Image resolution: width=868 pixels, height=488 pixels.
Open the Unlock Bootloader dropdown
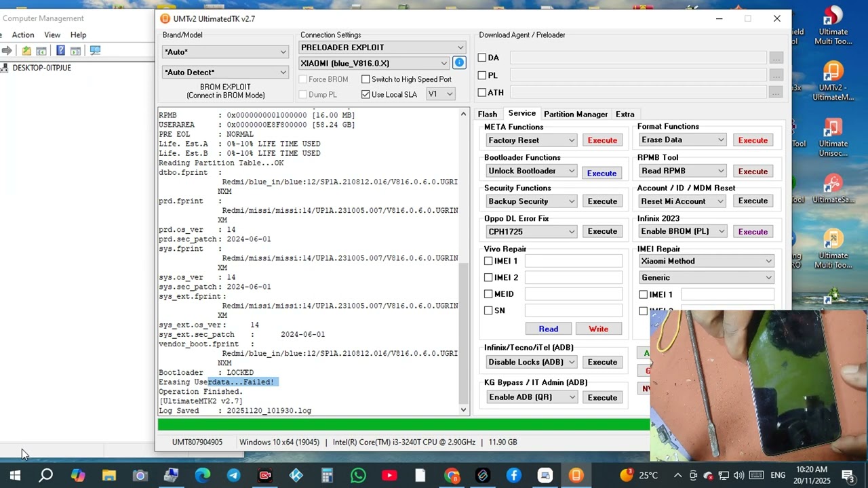pos(531,171)
